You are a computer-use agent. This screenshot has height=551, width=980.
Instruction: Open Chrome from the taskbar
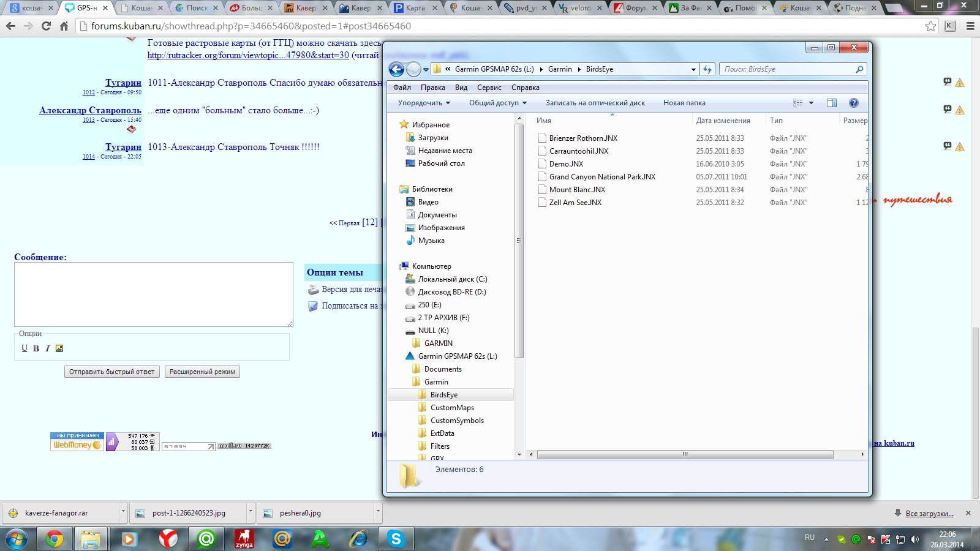(x=55, y=539)
